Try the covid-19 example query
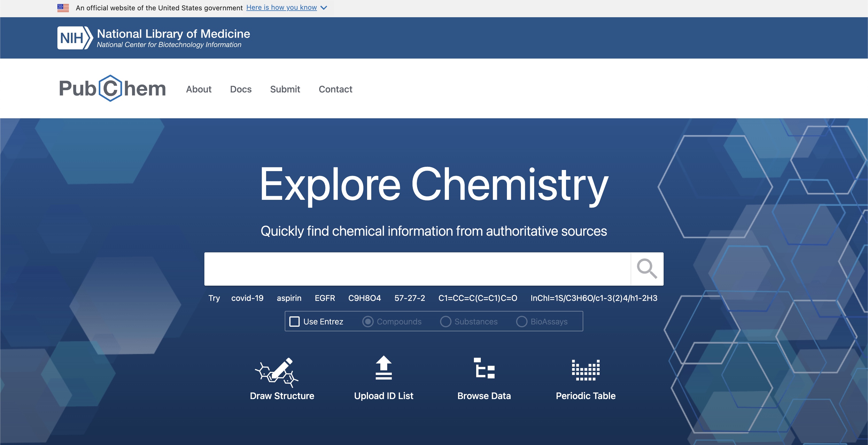This screenshot has width=868, height=445. click(247, 298)
